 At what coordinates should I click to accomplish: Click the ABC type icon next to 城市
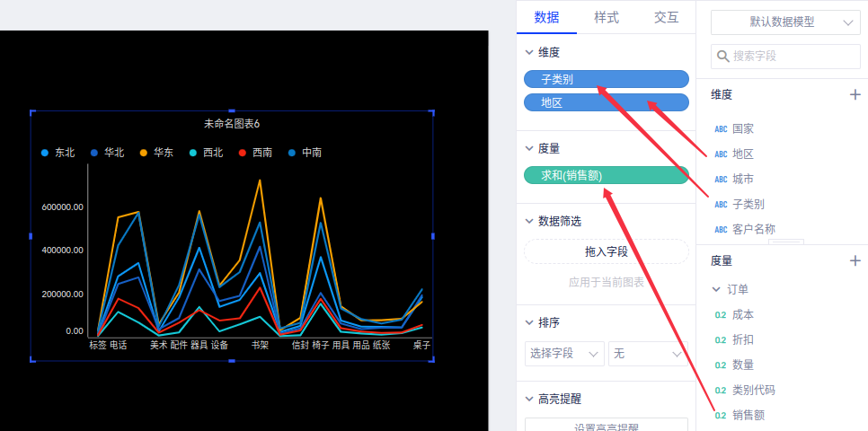[721, 179]
